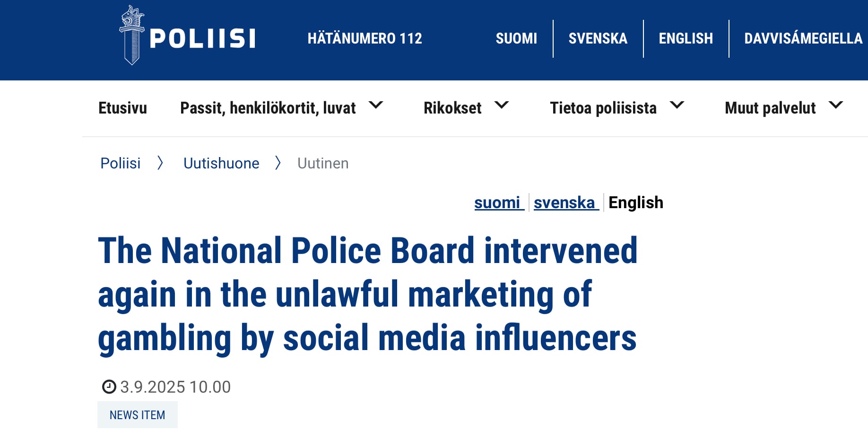Click the clock icon beside the publication date
The width and height of the screenshot is (868, 439).
[x=109, y=387]
